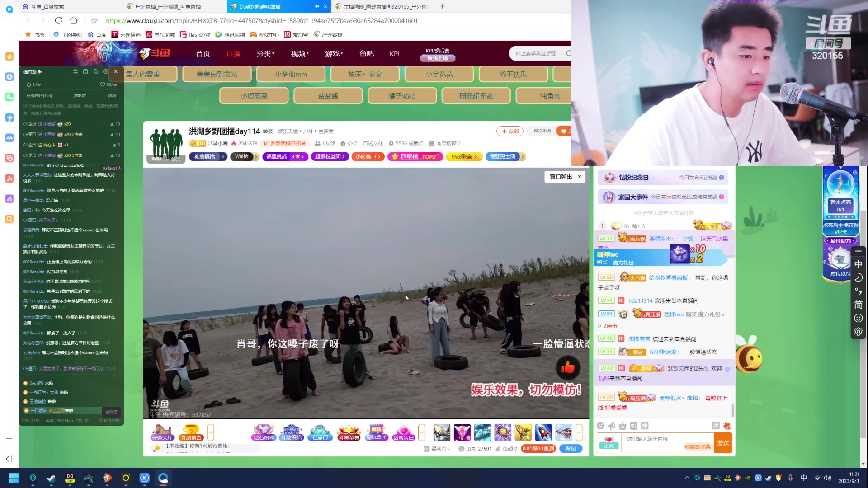Go to 首页 in Douyu navigation

pos(203,54)
